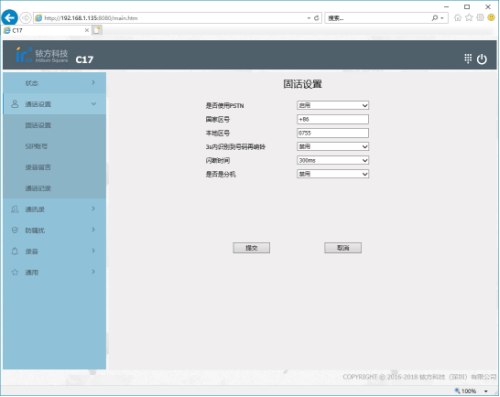Click the star icon beside 通用
Screen dimensions: 500x397
pyautogui.click(x=15, y=272)
